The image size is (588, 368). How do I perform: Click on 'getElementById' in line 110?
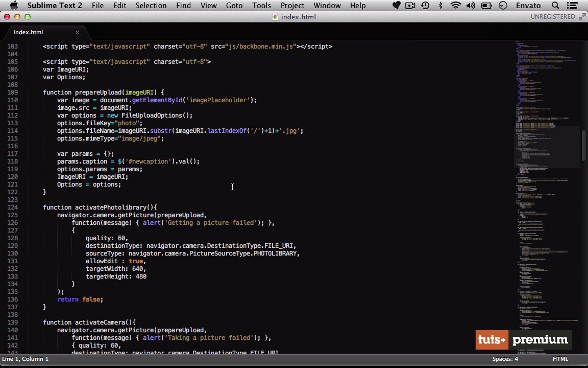tap(157, 100)
